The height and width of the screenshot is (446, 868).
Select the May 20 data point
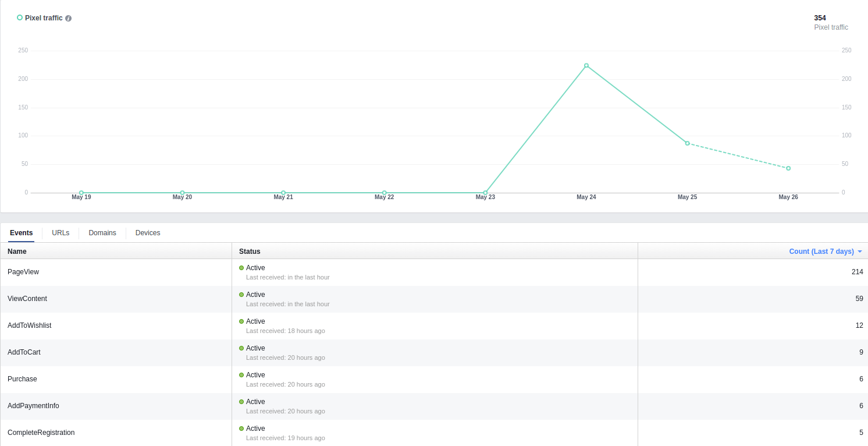coord(182,193)
